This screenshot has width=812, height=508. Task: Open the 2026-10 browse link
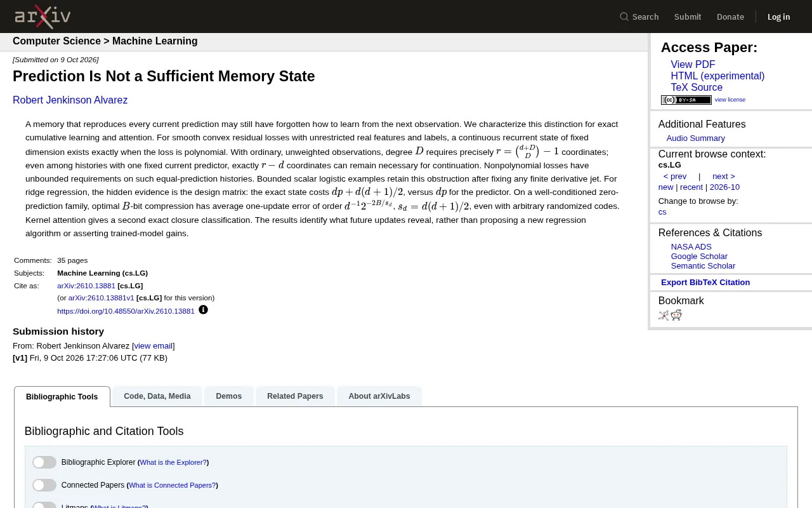[724, 187]
